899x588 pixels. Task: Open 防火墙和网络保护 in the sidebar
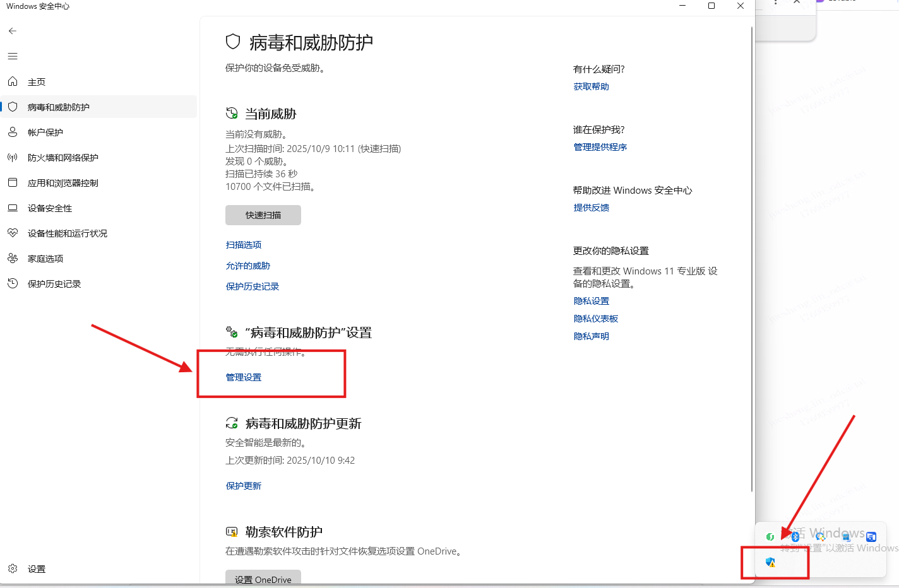tap(99, 157)
